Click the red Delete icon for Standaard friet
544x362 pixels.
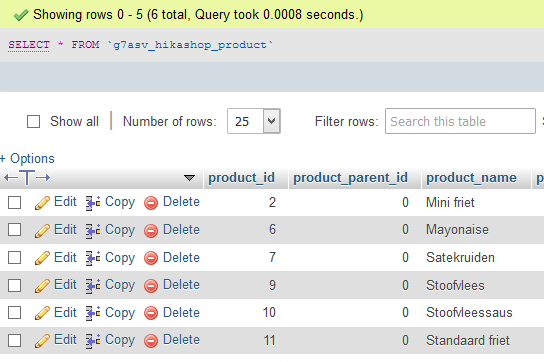[x=151, y=341]
